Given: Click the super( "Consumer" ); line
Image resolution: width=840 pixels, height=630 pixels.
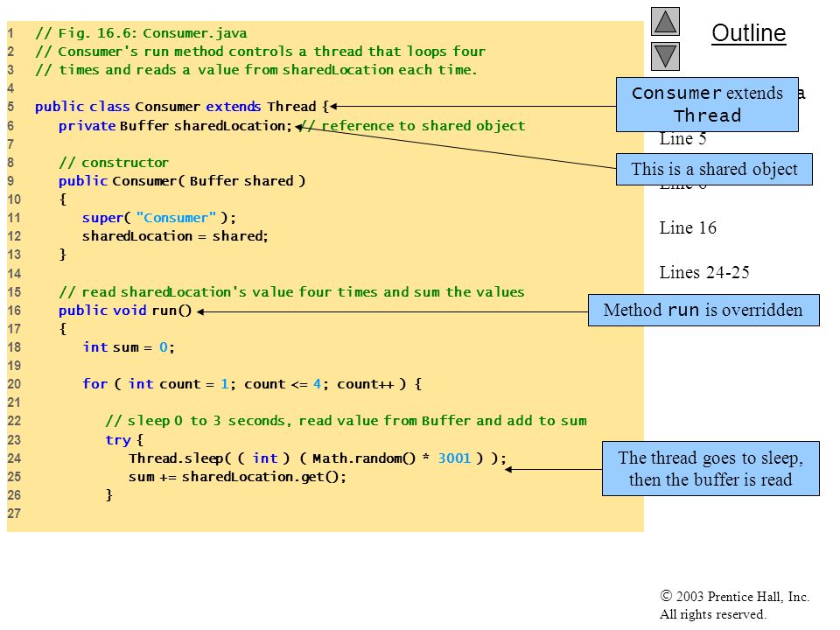Looking at the screenshot, I should click(x=158, y=218).
